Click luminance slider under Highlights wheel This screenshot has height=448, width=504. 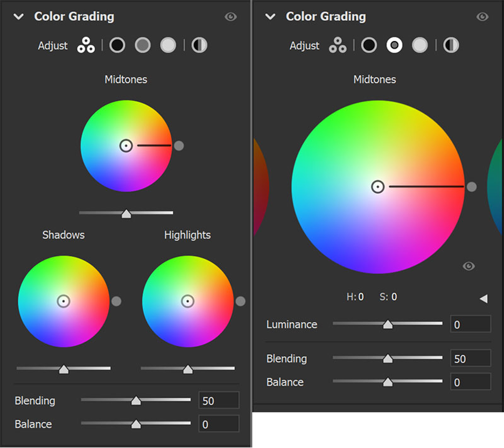188,369
